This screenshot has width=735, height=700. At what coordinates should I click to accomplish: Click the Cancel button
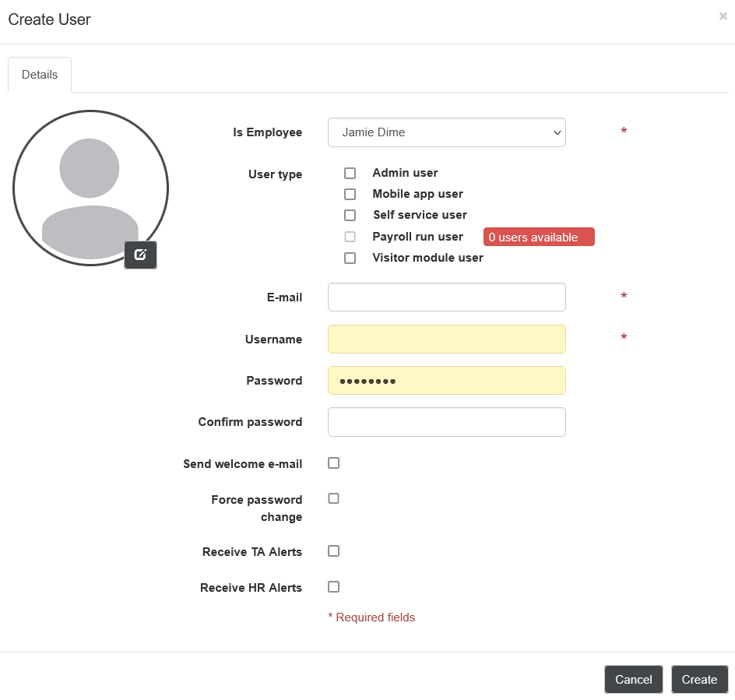(633, 679)
